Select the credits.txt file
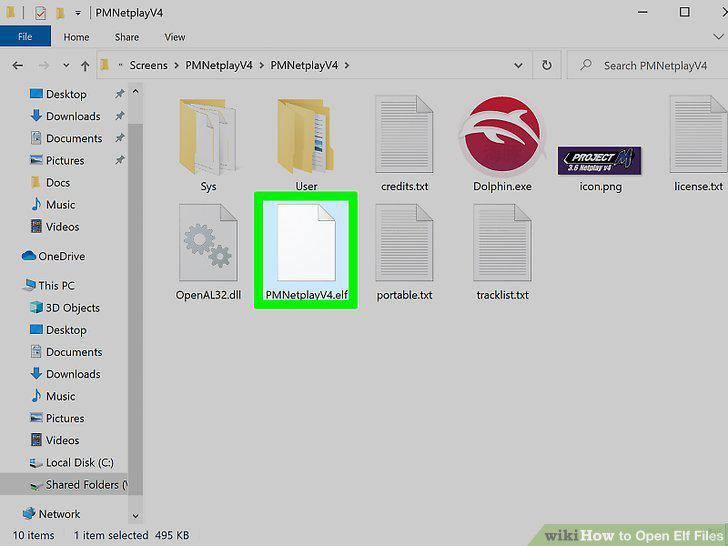The width and height of the screenshot is (728, 546). [404, 145]
